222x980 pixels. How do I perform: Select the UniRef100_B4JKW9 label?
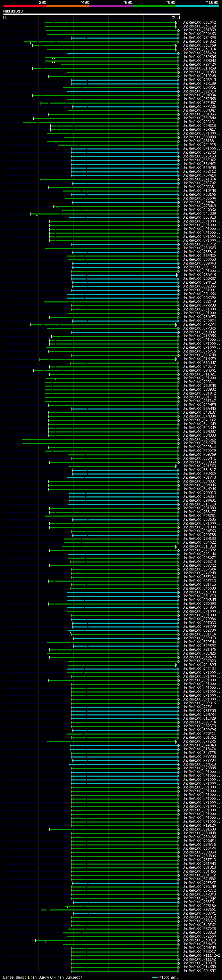(x=199, y=424)
